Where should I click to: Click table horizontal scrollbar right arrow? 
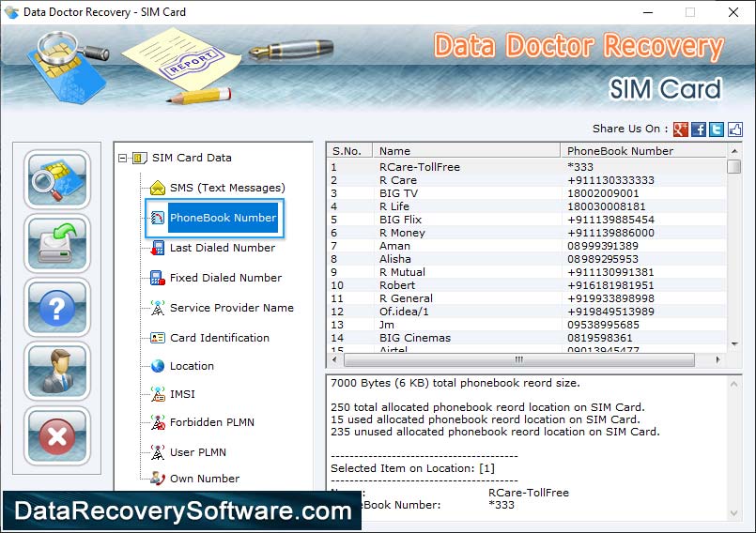pos(717,359)
